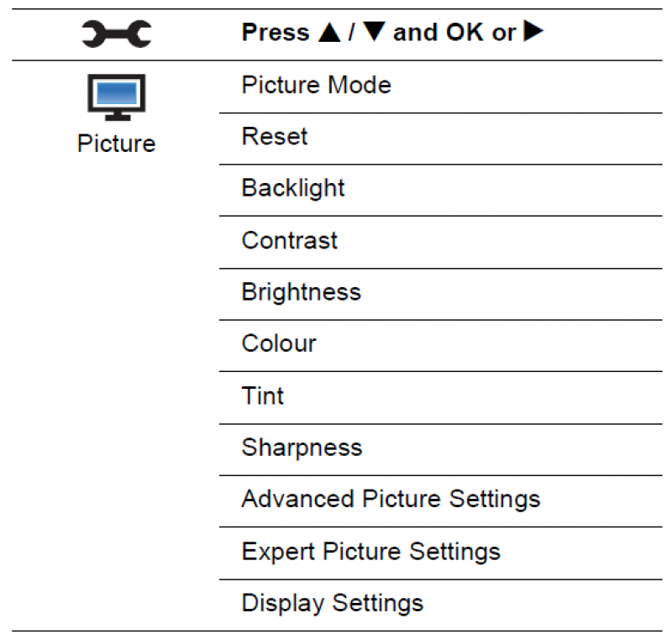Select the Contrast setting
The image size is (672, 634).
coord(440,243)
